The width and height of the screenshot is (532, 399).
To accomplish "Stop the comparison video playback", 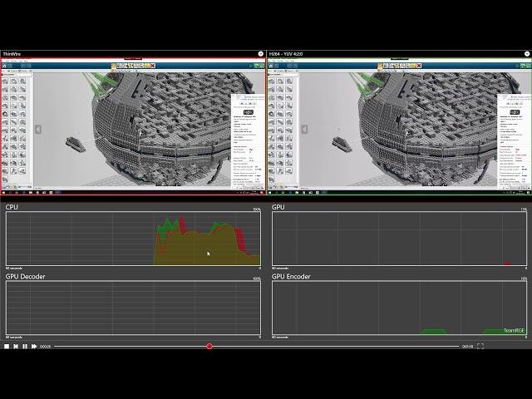I will click(7, 346).
